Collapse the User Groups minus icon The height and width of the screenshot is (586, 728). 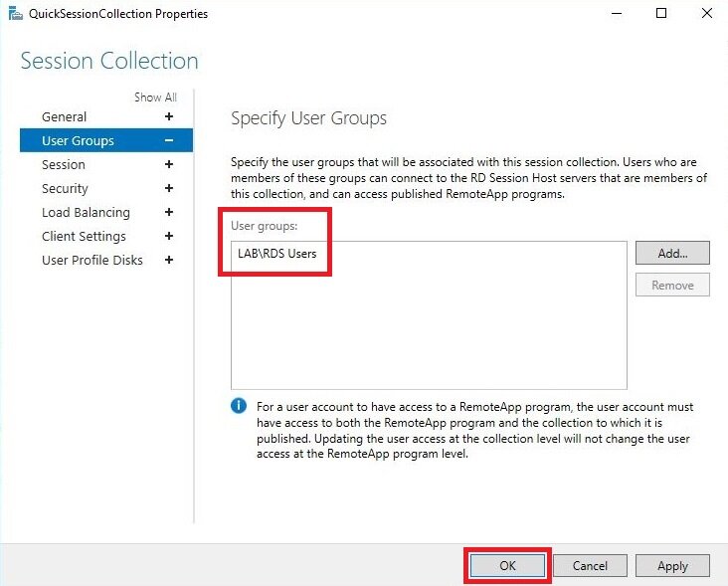(169, 140)
